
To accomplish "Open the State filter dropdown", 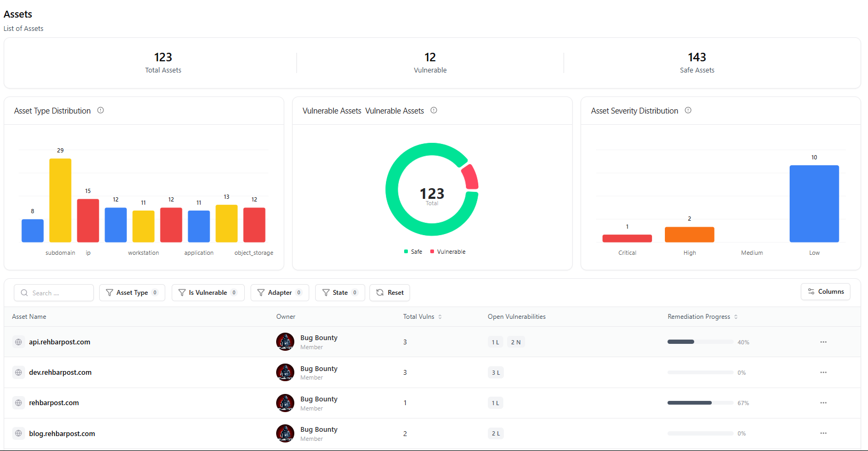I will pos(340,293).
